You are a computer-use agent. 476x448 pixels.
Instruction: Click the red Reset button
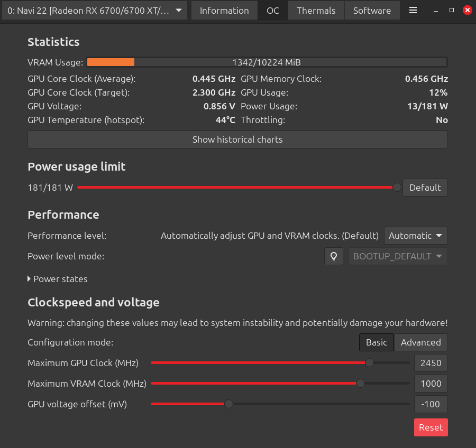(431, 427)
